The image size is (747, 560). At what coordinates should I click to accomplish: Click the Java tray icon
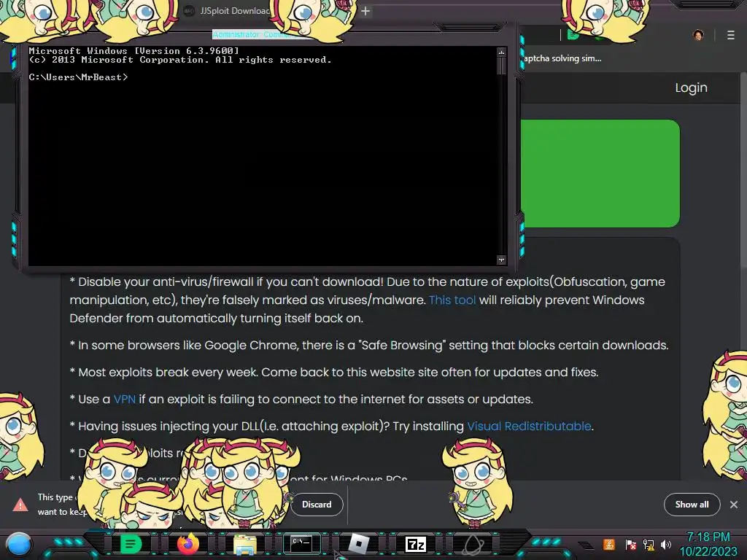click(609, 544)
